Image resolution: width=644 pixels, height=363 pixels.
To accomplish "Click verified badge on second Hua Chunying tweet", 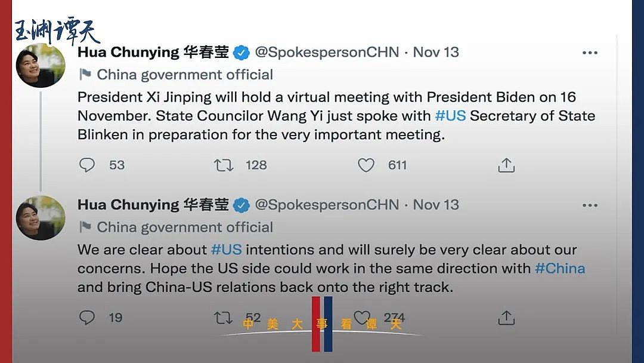I will 241,205.
